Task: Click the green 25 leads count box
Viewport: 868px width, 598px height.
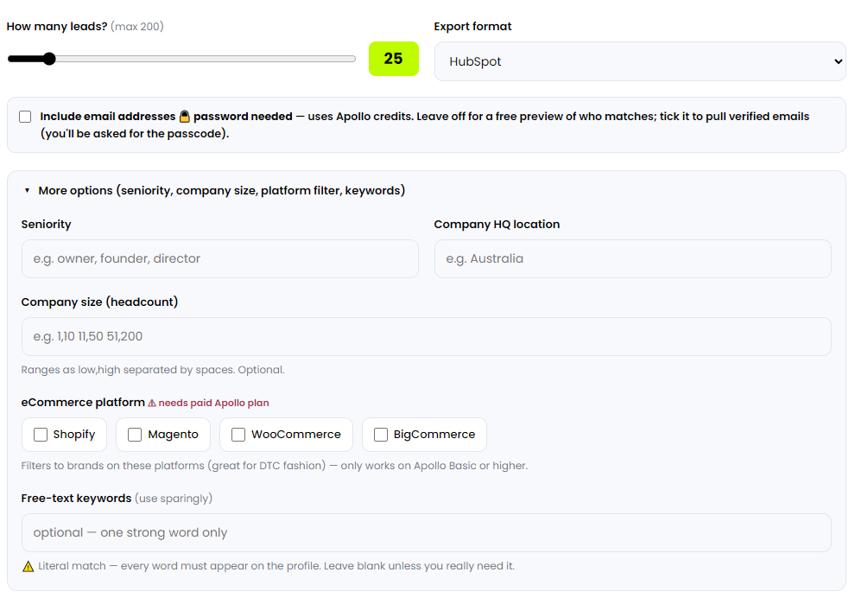Action: pos(394,59)
